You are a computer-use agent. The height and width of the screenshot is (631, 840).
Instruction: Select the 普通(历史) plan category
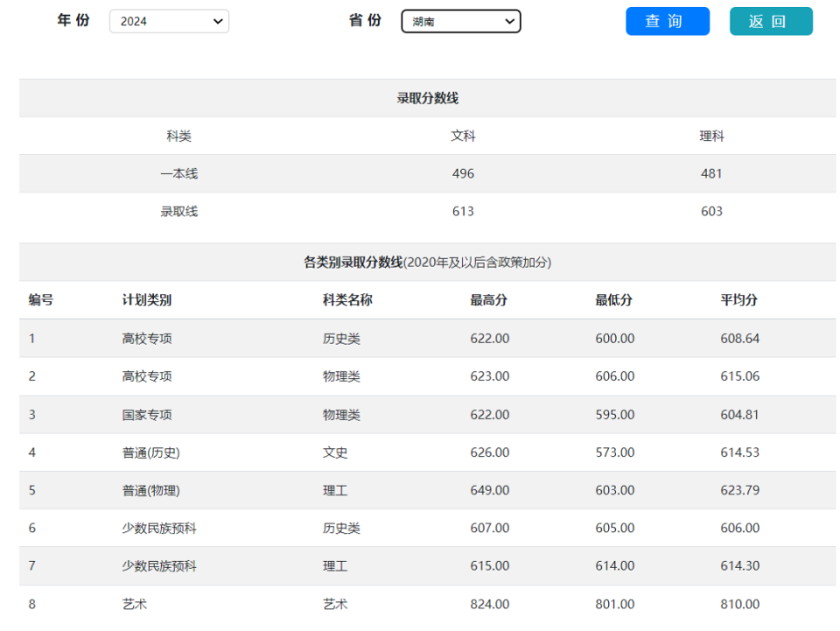(x=151, y=452)
